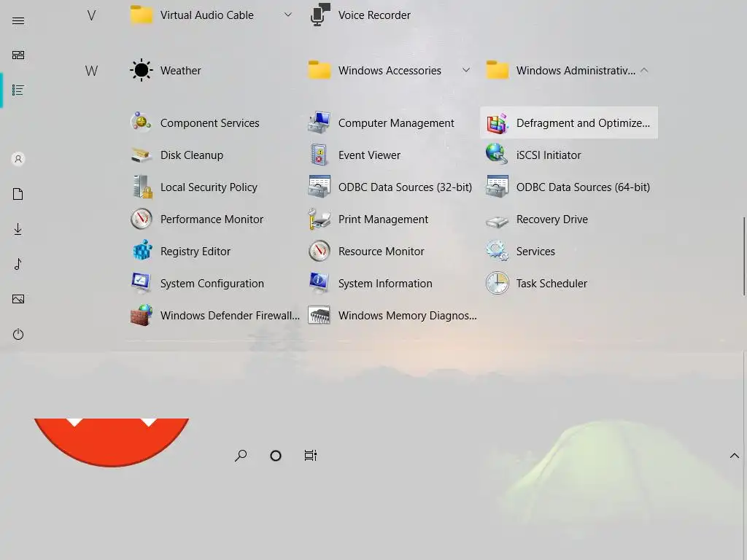The width and height of the screenshot is (747, 560).
Task: Click the Recovery Drive label
Action: coord(552,219)
